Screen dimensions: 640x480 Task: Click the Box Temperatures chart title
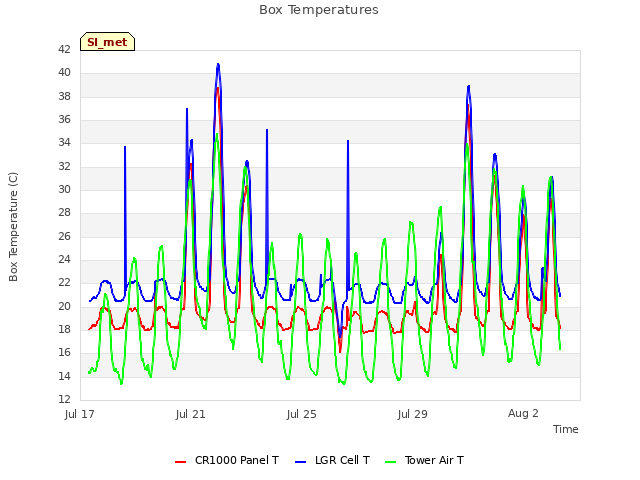coord(319,10)
